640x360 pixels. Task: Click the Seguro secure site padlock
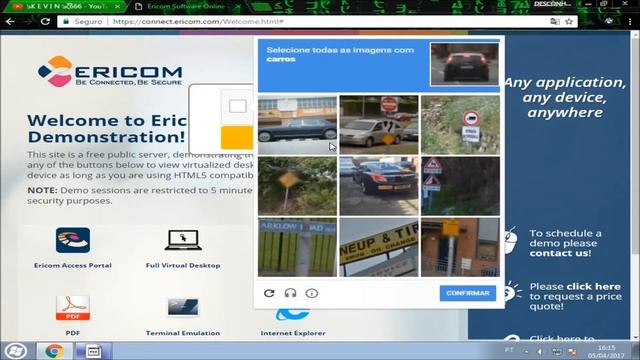(66, 21)
